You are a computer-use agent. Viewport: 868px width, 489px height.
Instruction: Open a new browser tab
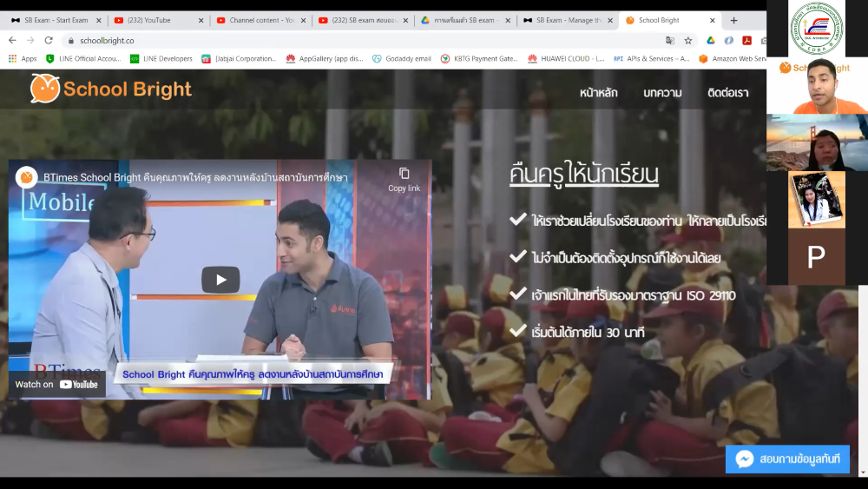(x=733, y=21)
